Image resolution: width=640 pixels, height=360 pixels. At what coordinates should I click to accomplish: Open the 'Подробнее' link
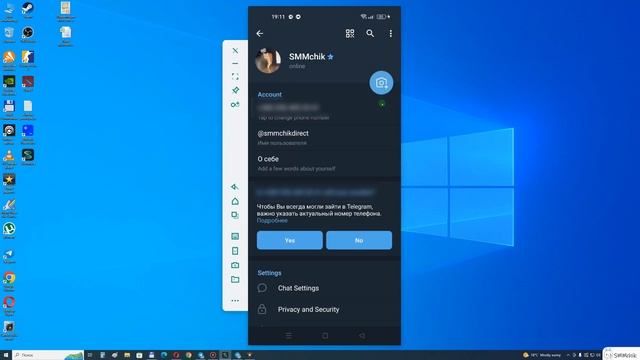[272, 220]
